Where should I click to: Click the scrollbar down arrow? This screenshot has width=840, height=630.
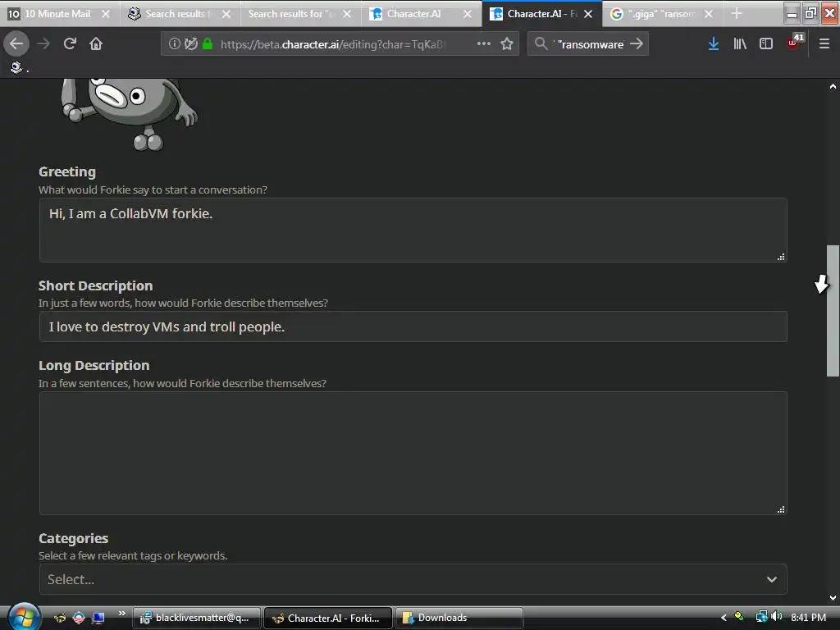833,598
